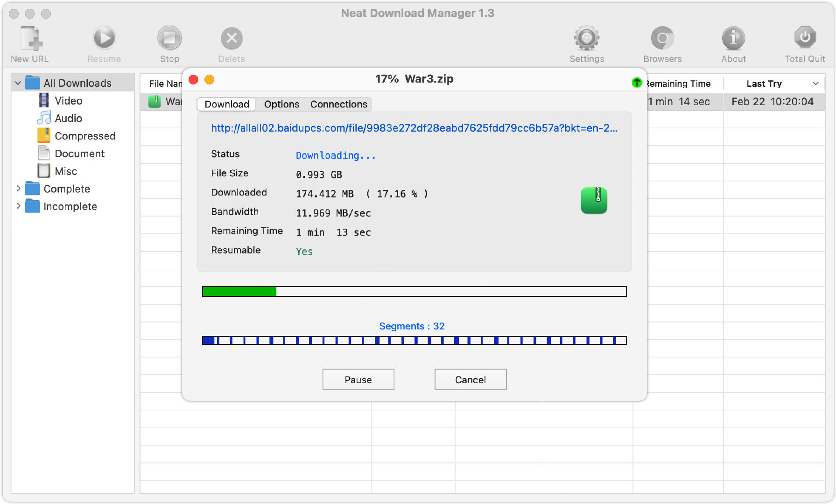
Task: Click the Complete folder icon
Action: (x=33, y=189)
